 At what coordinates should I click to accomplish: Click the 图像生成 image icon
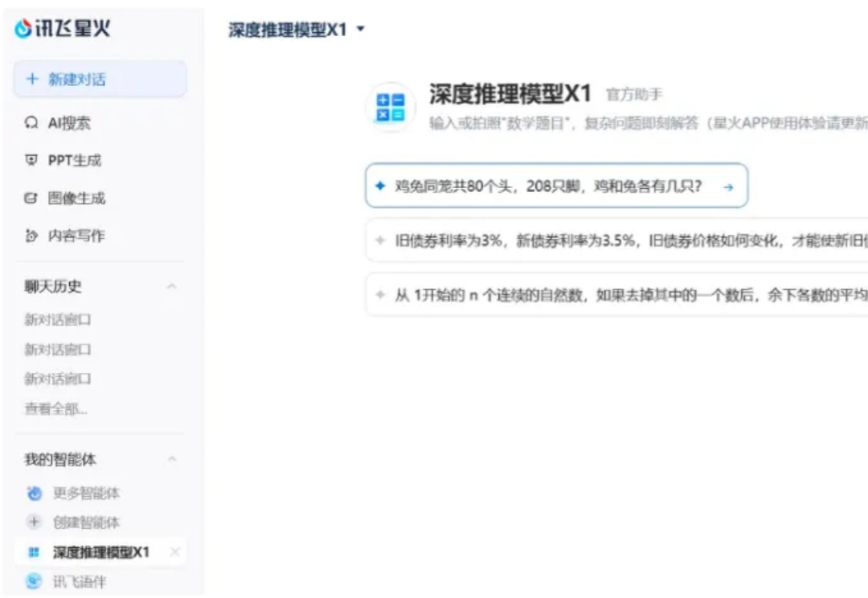tap(31, 199)
